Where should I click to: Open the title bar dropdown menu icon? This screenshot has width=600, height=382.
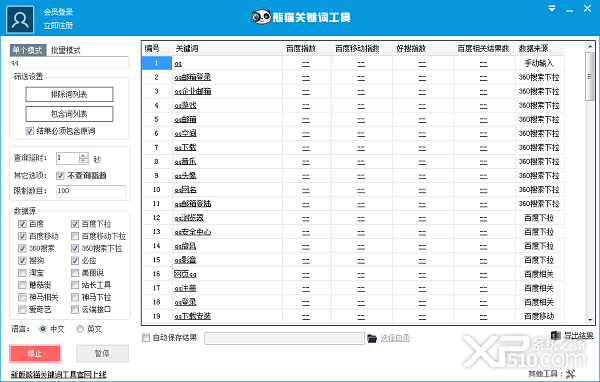point(551,8)
